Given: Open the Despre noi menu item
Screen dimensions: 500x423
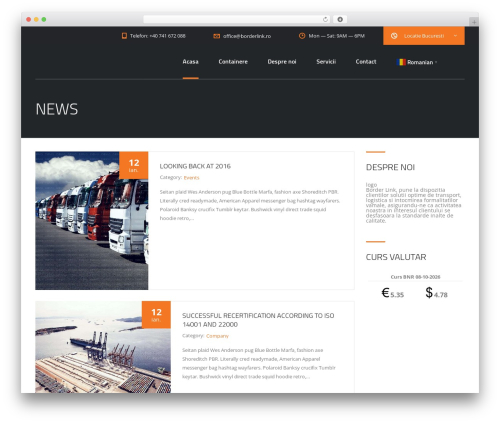Looking at the screenshot, I should coord(282,62).
